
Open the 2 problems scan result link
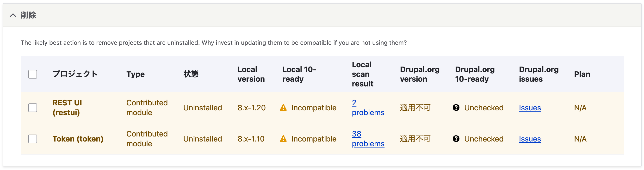point(368,108)
